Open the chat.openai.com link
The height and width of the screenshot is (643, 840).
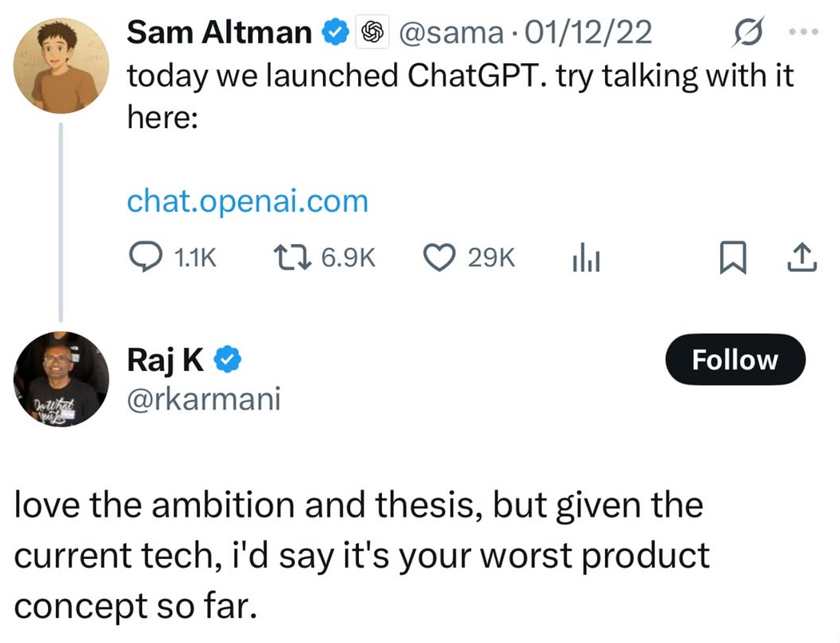(x=248, y=201)
